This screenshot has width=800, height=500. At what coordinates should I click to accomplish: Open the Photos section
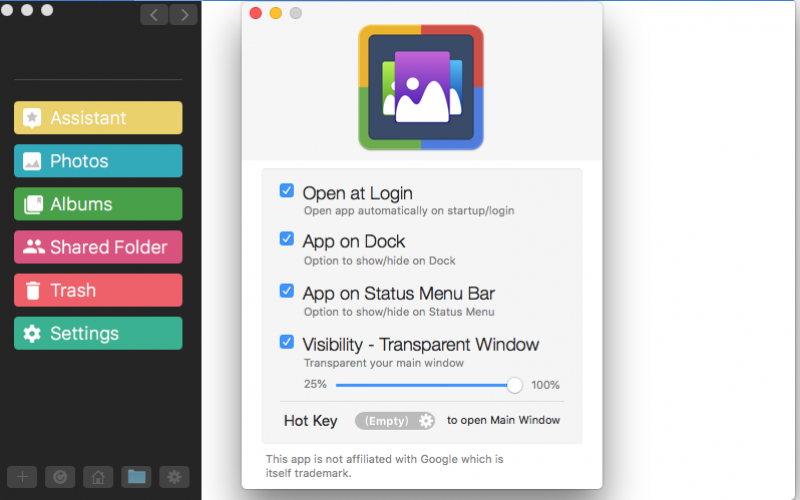(x=98, y=161)
